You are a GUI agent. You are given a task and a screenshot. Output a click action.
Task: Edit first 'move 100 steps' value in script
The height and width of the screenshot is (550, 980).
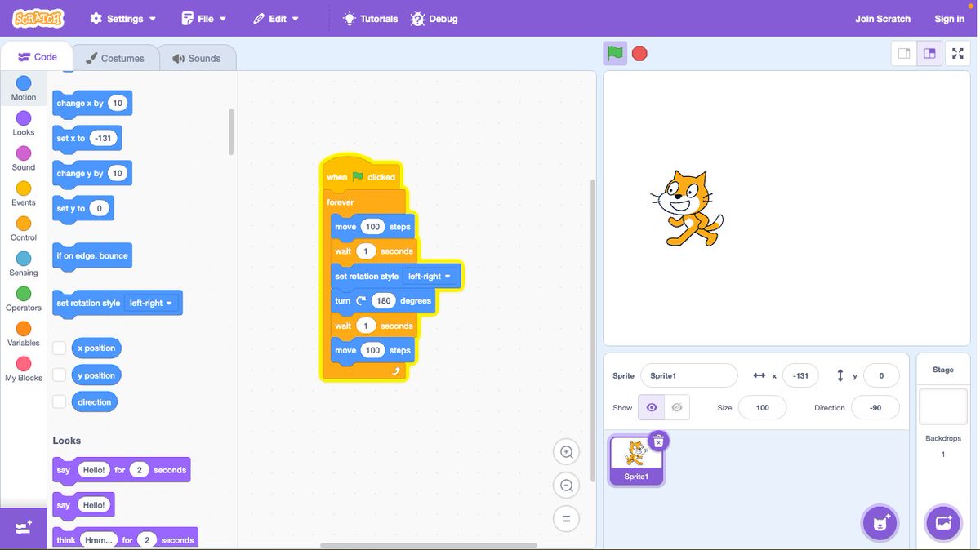[372, 226]
